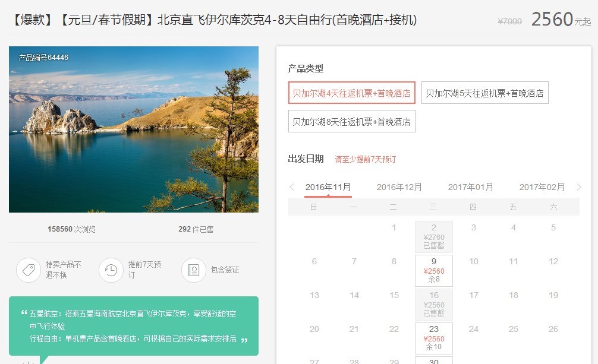
Task: Pick date 30 in the calendar
Action: pyautogui.click(x=434, y=360)
